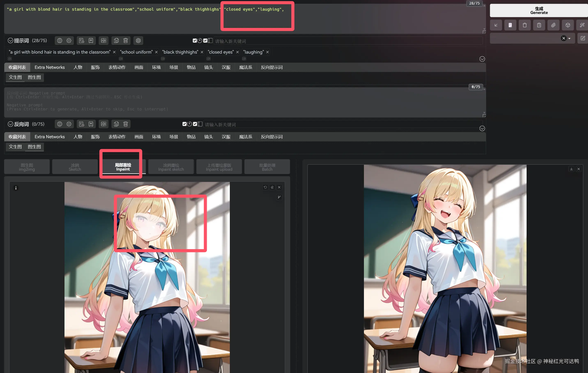
Task: Expand the negative prompt tag section chevron
Action: click(482, 128)
